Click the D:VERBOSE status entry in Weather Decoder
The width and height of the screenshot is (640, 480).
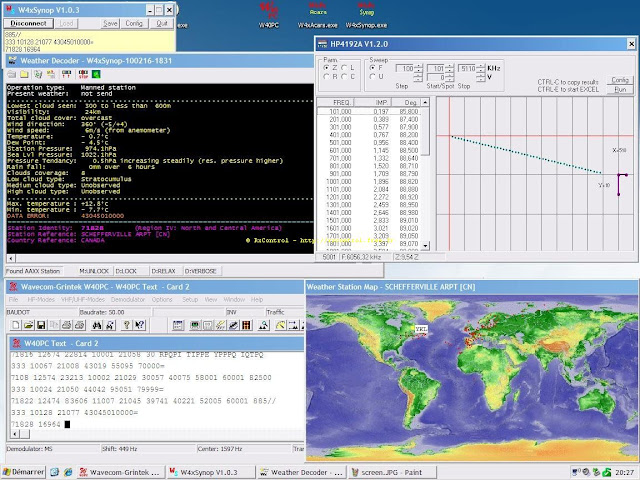click(201, 271)
